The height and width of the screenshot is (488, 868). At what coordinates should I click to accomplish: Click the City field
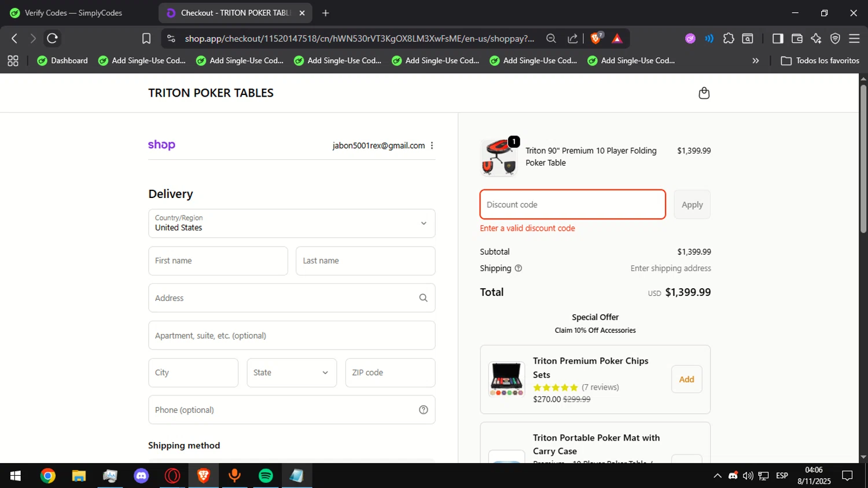[193, 373]
